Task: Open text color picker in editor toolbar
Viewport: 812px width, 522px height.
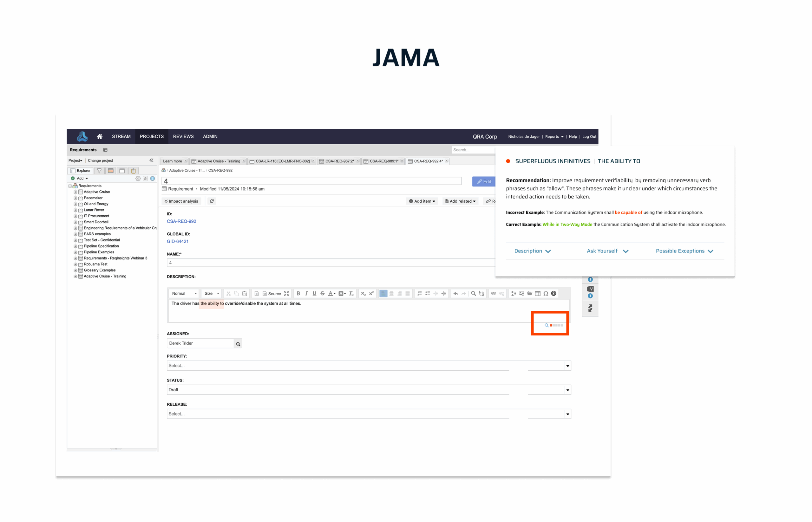Action: point(332,294)
